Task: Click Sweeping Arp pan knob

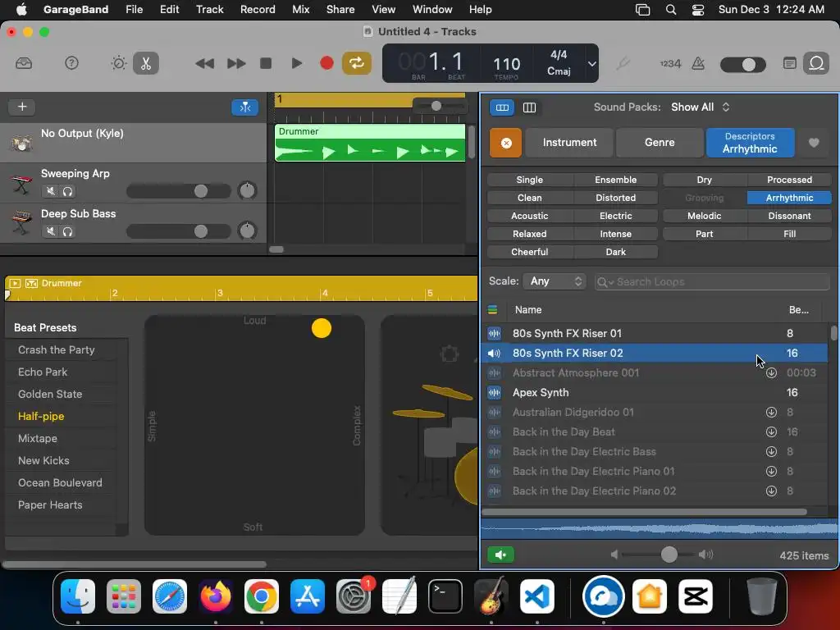Action: tap(247, 190)
